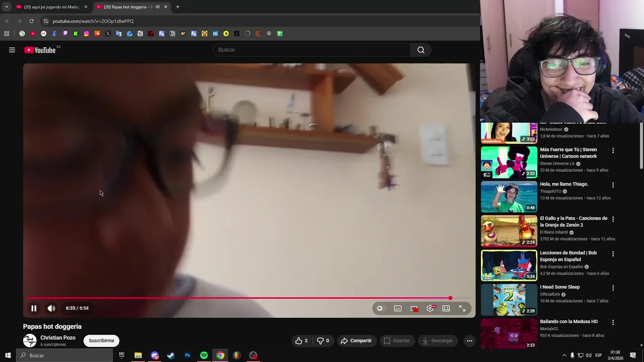Open the Twitch bookmark

[65, 34]
